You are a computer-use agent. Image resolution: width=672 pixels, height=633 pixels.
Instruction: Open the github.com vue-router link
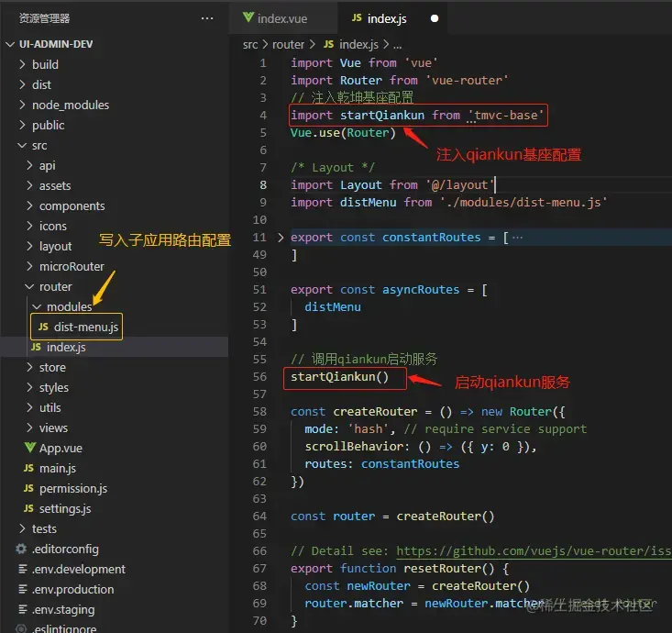(534, 550)
